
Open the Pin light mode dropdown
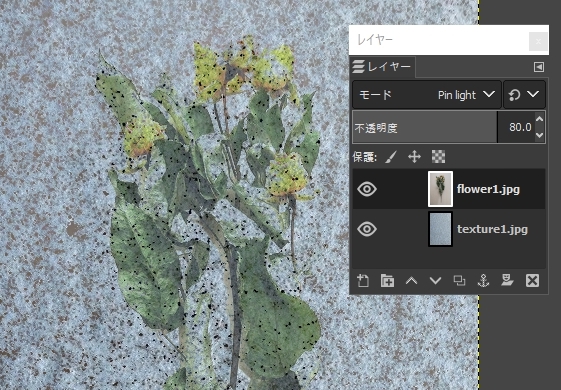pyautogui.click(x=427, y=94)
